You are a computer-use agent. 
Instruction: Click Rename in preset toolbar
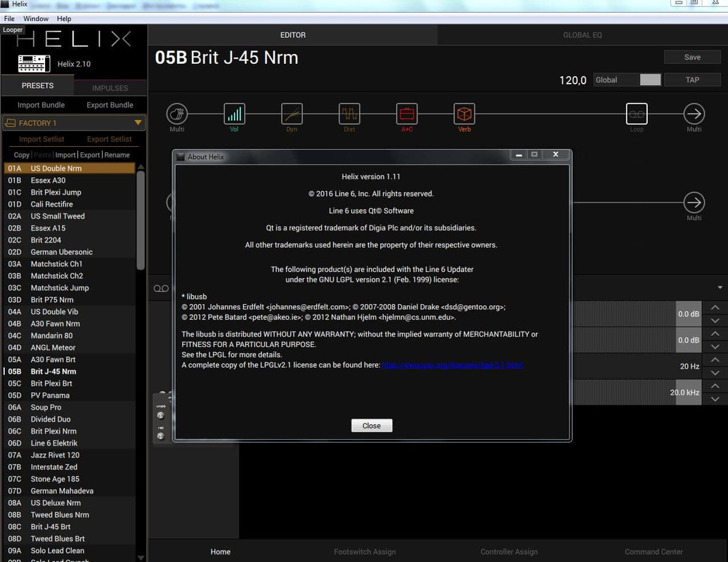(117, 155)
